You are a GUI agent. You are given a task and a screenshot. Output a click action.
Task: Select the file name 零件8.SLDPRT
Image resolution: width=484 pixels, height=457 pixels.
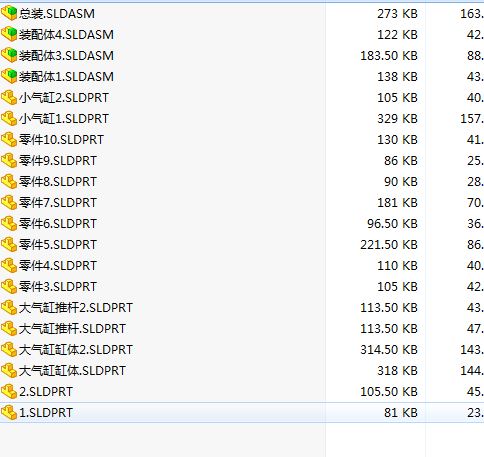coord(58,182)
